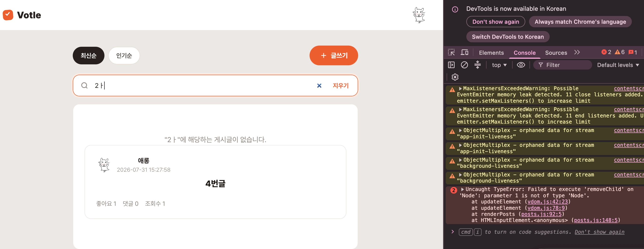Open the top context dropdown
Screen dimensions: 644x249
point(499,65)
